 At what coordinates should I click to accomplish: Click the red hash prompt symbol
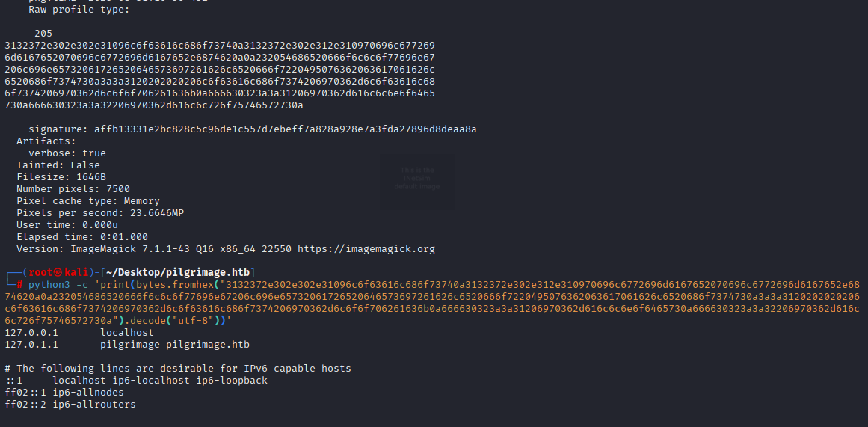[19, 285]
